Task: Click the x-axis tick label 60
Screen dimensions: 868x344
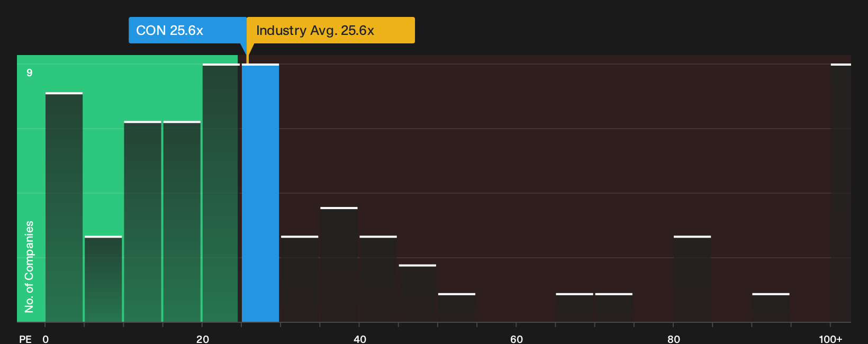Action: (517, 339)
